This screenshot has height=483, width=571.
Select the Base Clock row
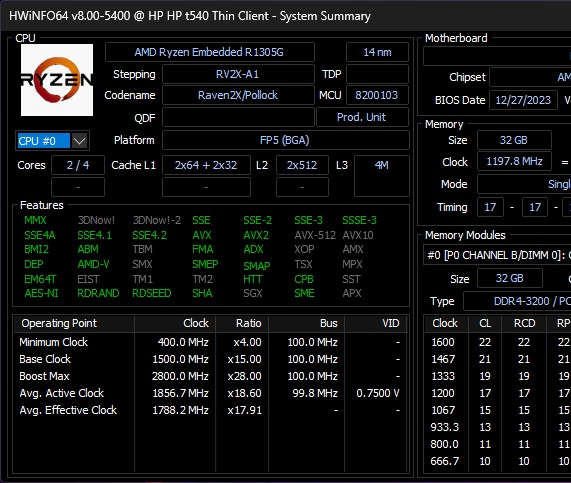[210, 359]
